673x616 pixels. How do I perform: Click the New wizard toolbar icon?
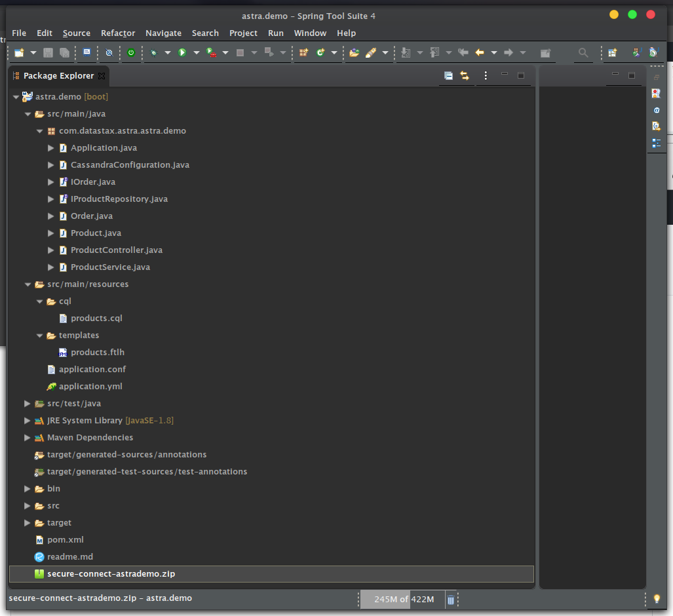click(x=19, y=53)
